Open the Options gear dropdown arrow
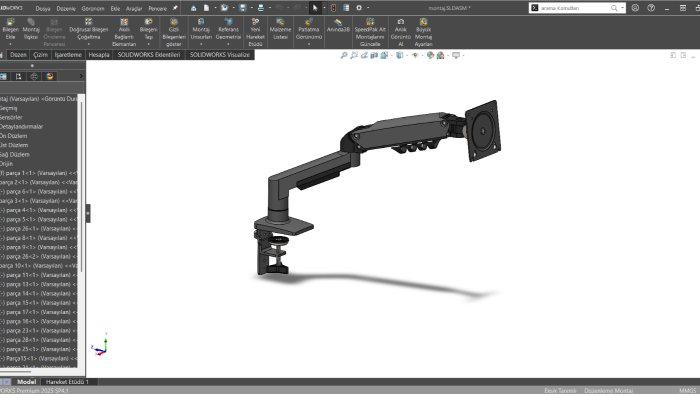700x394 pixels. pyautogui.click(x=368, y=8)
